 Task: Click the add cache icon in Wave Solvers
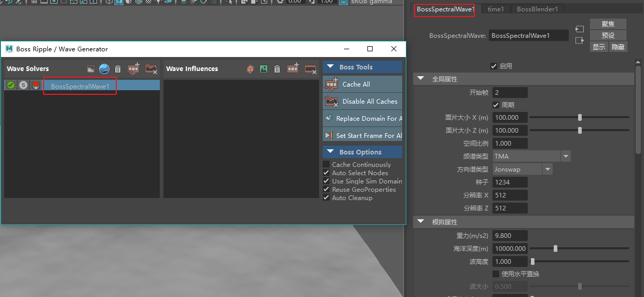pos(134,68)
